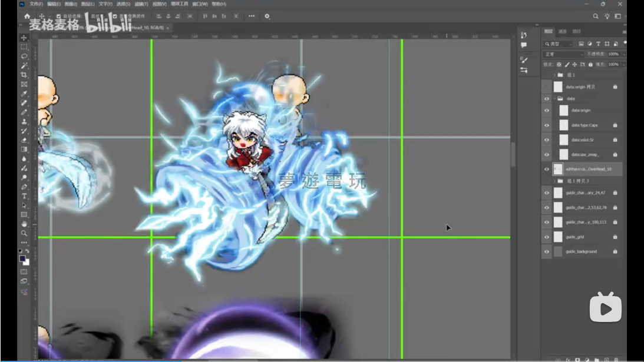Screen dimensions: 644x362
Task: Select the Hand tool
Action: coord(24,224)
